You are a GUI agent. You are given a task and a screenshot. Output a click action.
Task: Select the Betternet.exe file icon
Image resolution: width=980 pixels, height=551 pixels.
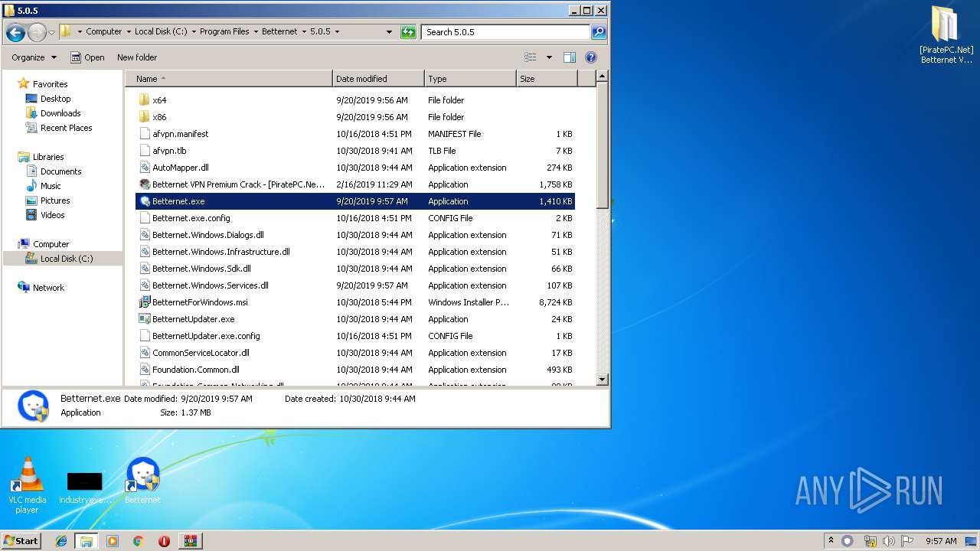coord(145,201)
